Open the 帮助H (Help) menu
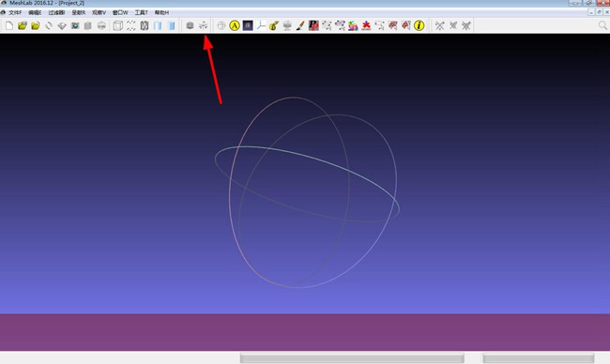Viewport: 610px width, 364px height. pyautogui.click(x=161, y=12)
